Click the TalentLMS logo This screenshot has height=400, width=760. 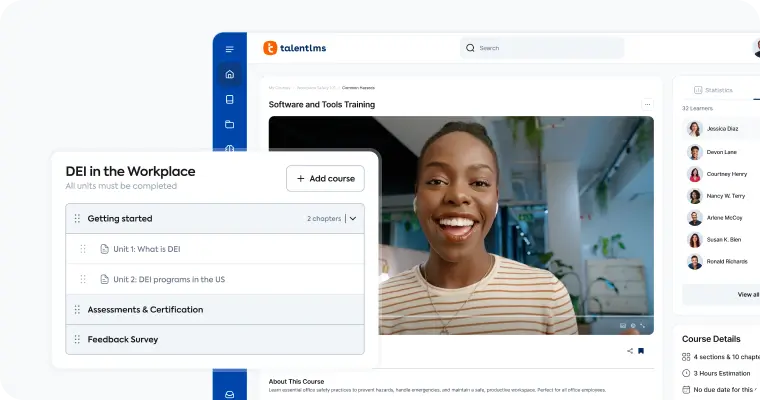(295, 48)
